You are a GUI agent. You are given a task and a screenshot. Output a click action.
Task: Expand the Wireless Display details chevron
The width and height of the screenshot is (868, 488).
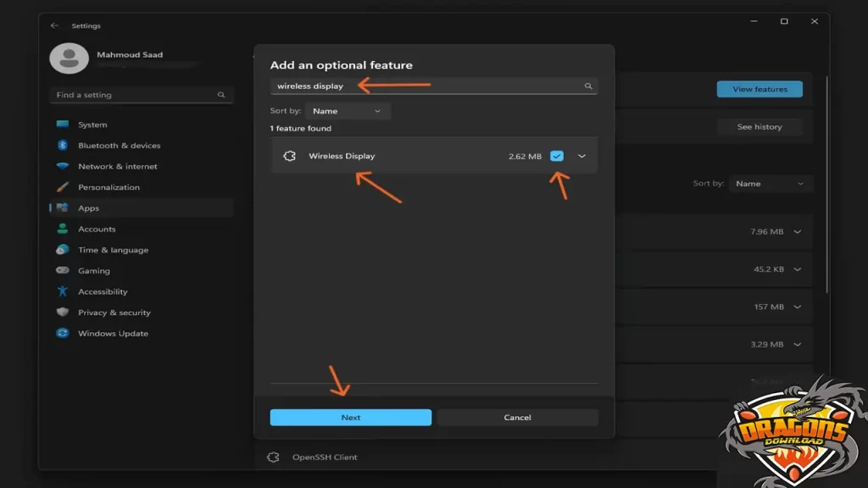click(581, 156)
